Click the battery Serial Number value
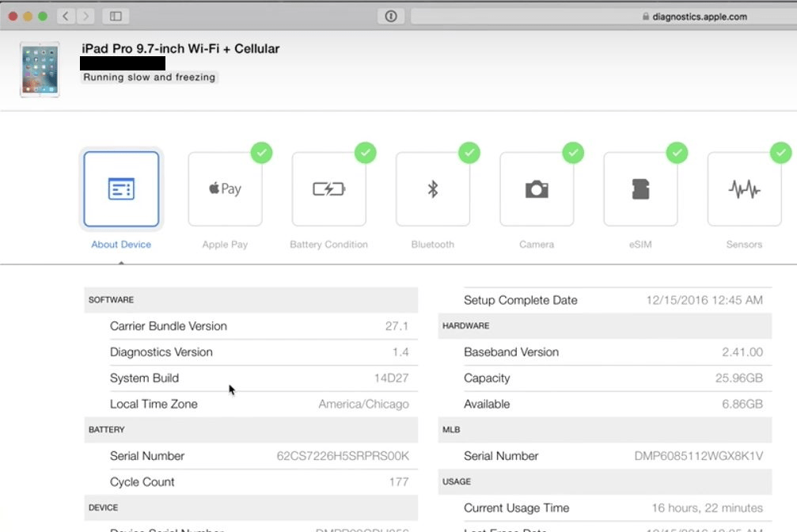The image size is (797, 532). tap(343, 456)
